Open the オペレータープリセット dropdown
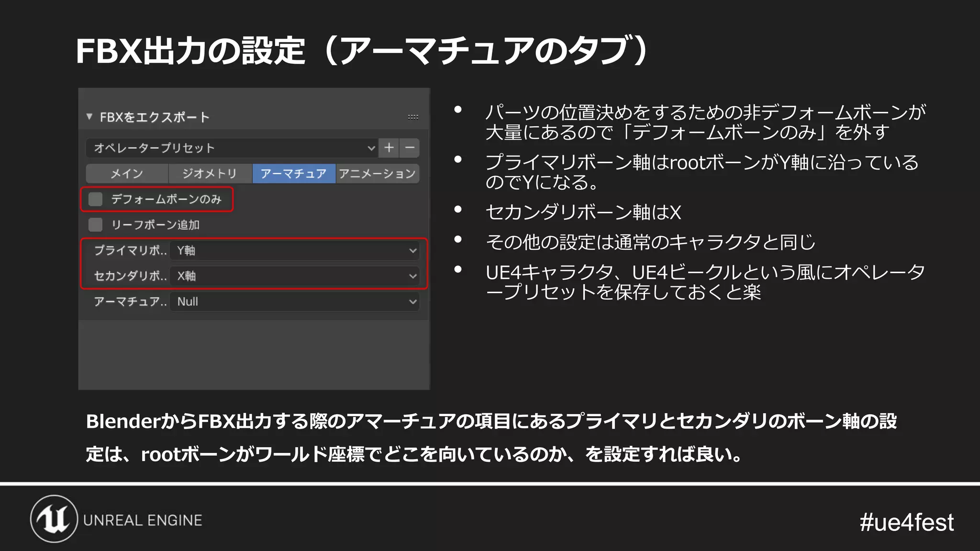The height and width of the screenshot is (551, 980). (232, 148)
